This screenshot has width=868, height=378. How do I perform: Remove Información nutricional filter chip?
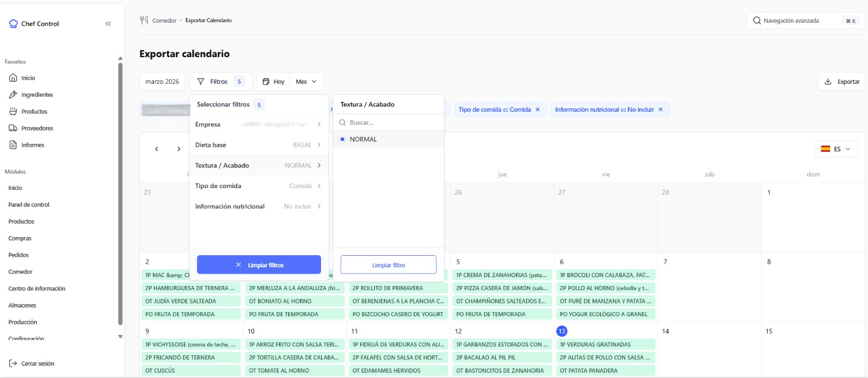click(661, 109)
